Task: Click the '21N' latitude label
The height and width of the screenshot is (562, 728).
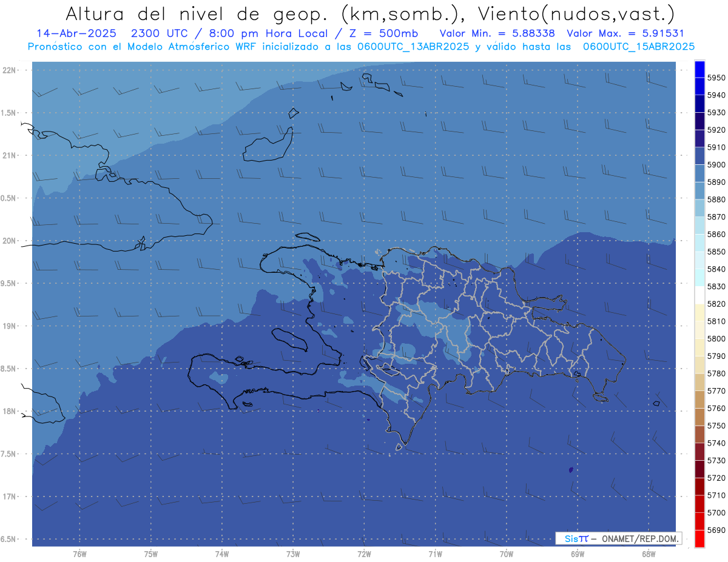Action: [x=9, y=155]
